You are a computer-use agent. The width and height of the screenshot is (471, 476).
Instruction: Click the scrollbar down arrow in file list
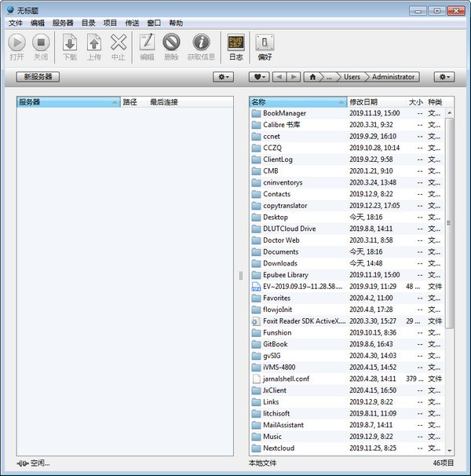click(450, 451)
